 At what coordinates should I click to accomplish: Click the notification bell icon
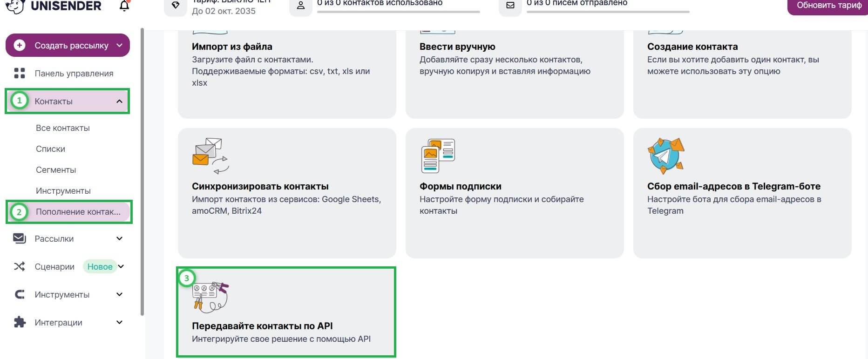(124, 6)
